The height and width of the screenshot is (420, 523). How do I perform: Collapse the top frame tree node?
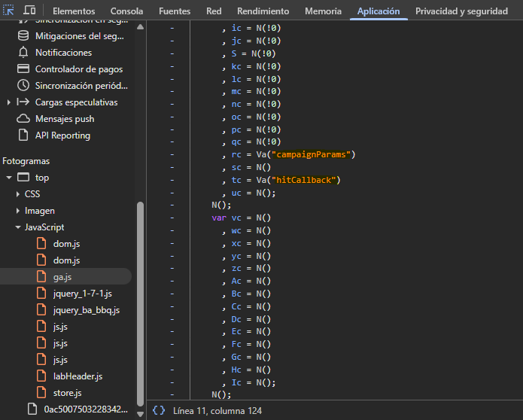pos(8,178)
